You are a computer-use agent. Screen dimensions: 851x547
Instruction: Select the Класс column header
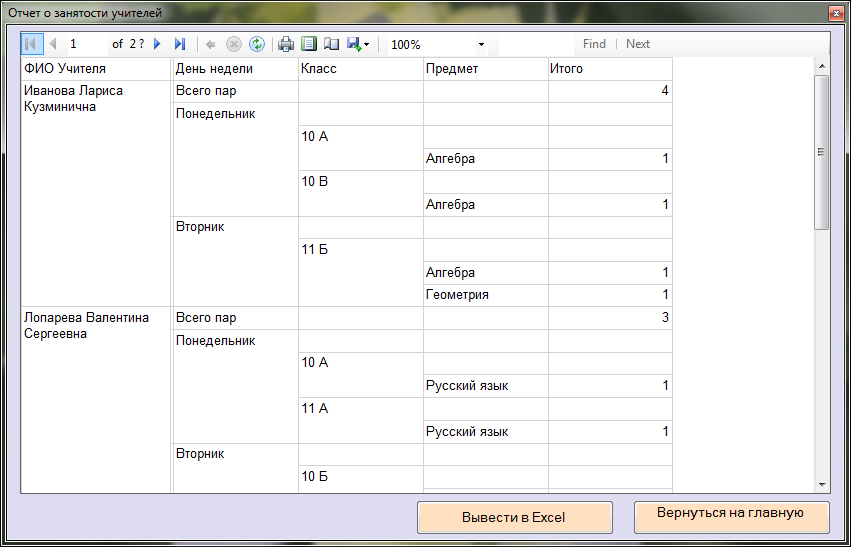point(361,69)
